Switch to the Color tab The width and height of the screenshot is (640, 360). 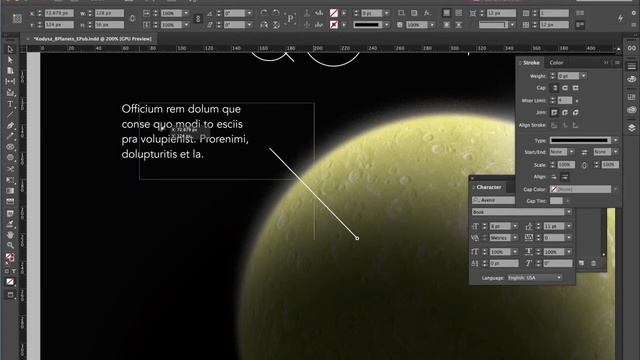pyautogui.click(x=556, y=63)
